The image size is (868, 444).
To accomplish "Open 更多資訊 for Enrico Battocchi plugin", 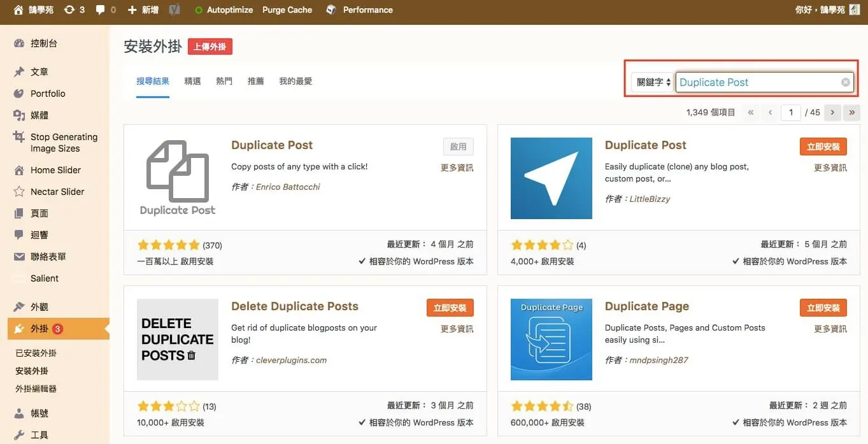I will 457,168.
